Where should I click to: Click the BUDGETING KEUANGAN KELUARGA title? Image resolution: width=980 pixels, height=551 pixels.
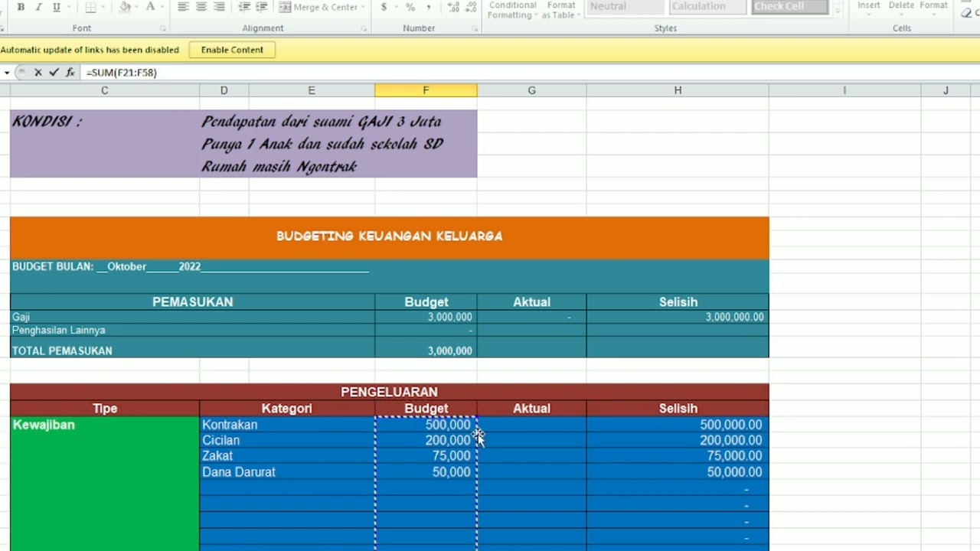389,236
